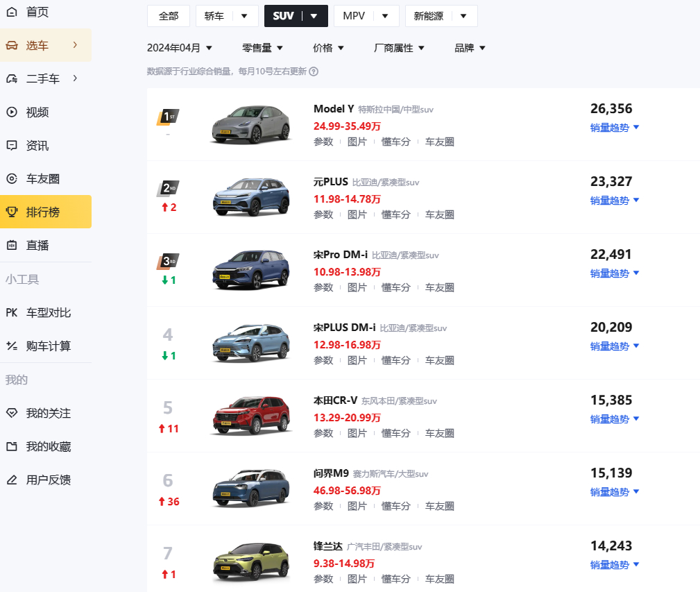Click the diamond icon beside 我的关注
Image resolution: width=700 pixels, height=592 pixels.
[12, 413]
